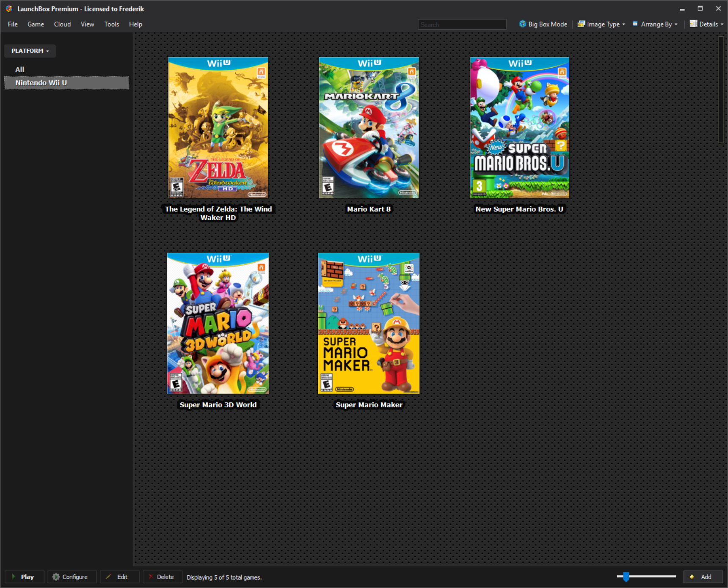The width and height of the screenshot is (728, 588).
Task: Click the title 'New Super Mario Bros. U'
Action: [519, 209]
